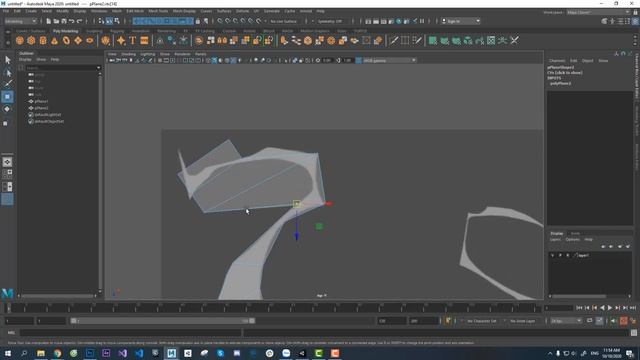Create a polygon cylinder from the shelf
This screenshot has width=640, height=360.
43,40
